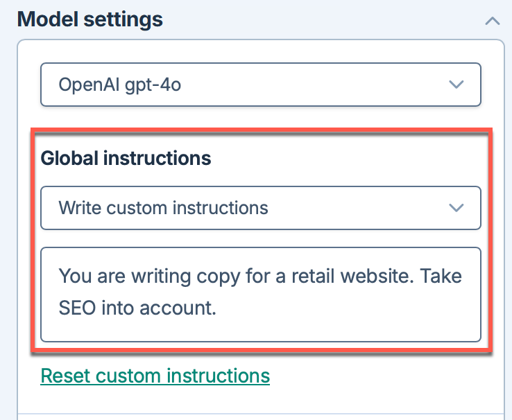The width and height of the screenshot is (512, 420).
Task: Click the "Write custom instructions" selected option text
Action: [x=163, y=207]
